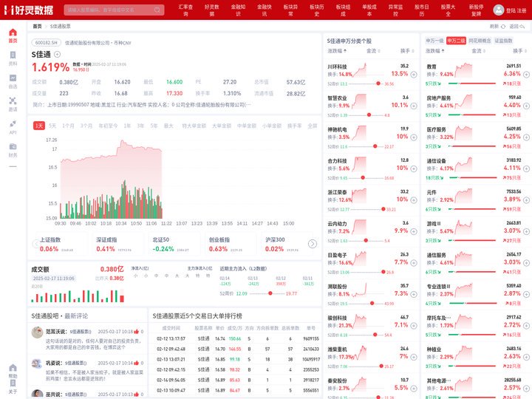Image resolution: width=532 pixels, height=399 pixels.
Task: Click 52-week price slider dot for S佳通
Action: tap(270, 293)
